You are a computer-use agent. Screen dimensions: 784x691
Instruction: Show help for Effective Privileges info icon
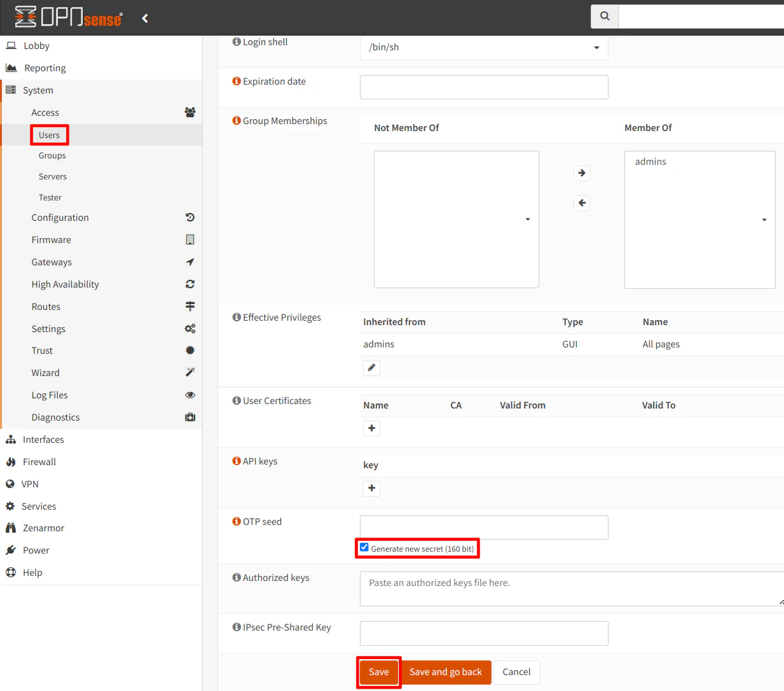[237, 317]
